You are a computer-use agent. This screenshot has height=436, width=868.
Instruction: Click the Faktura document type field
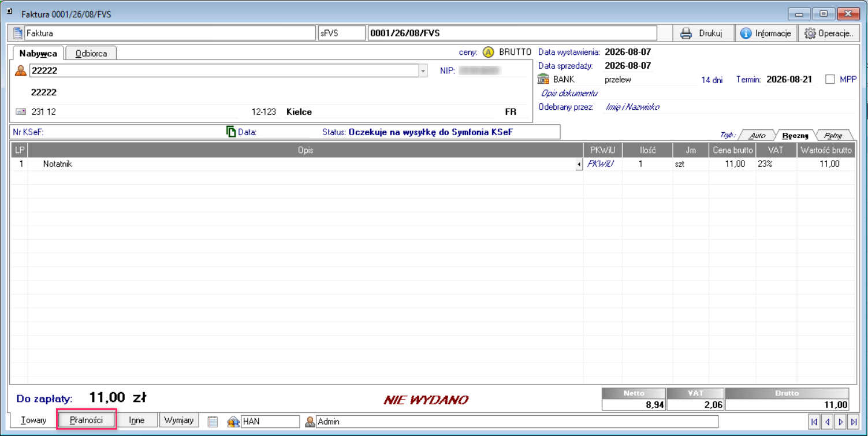click(170, 33)
